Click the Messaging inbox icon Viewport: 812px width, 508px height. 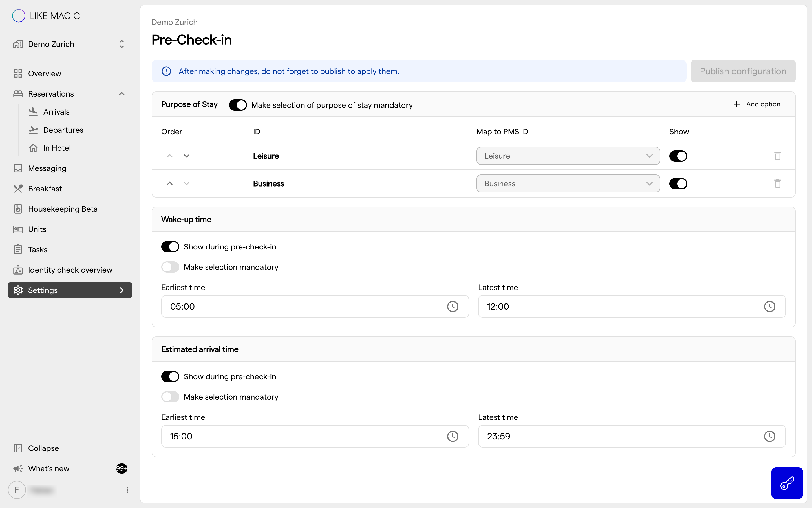pyautogui.click(x=18, y=168)
